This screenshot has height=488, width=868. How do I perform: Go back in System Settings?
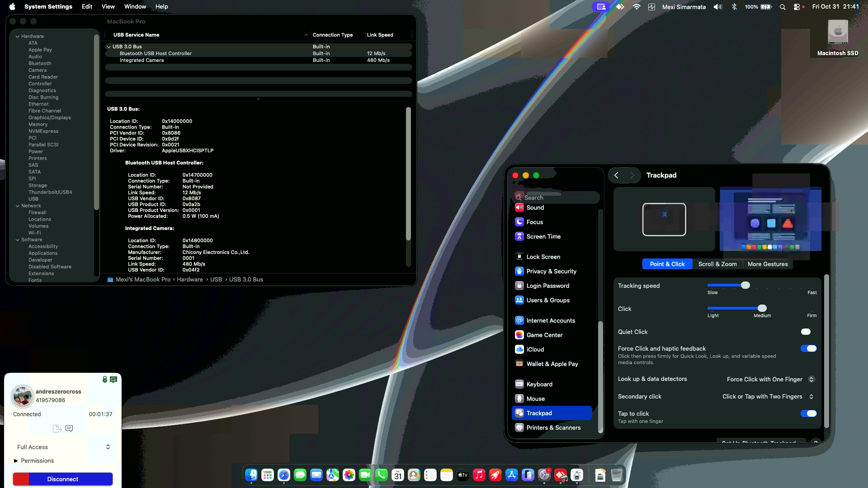pos(616,175)
